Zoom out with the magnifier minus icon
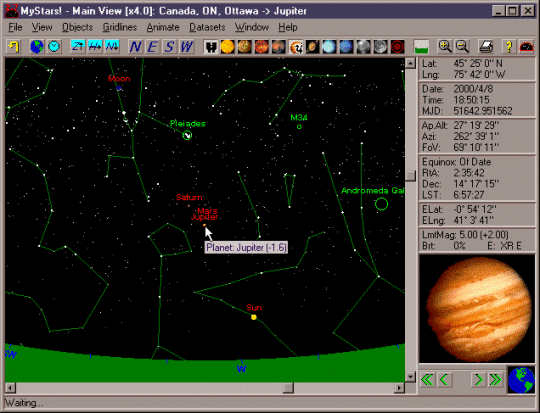Image resolution: width=540 pixels, height=413 pixels. (462, 47)
